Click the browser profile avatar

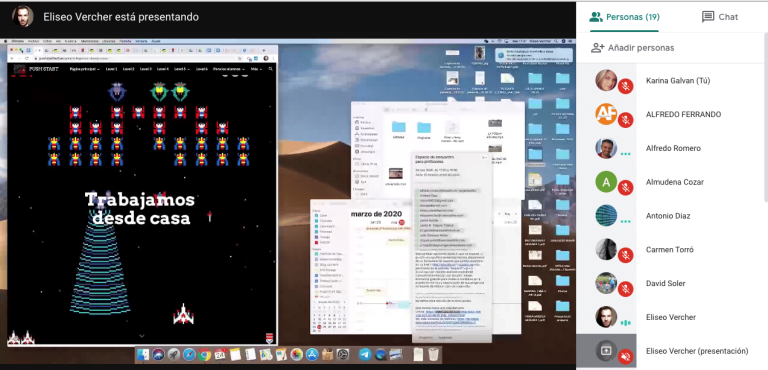pos(266,58)
